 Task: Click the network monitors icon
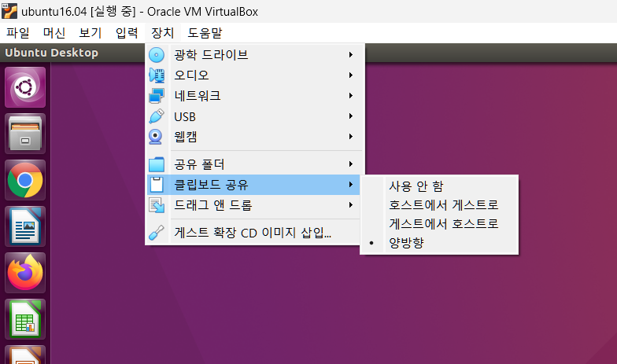(157, 96)
